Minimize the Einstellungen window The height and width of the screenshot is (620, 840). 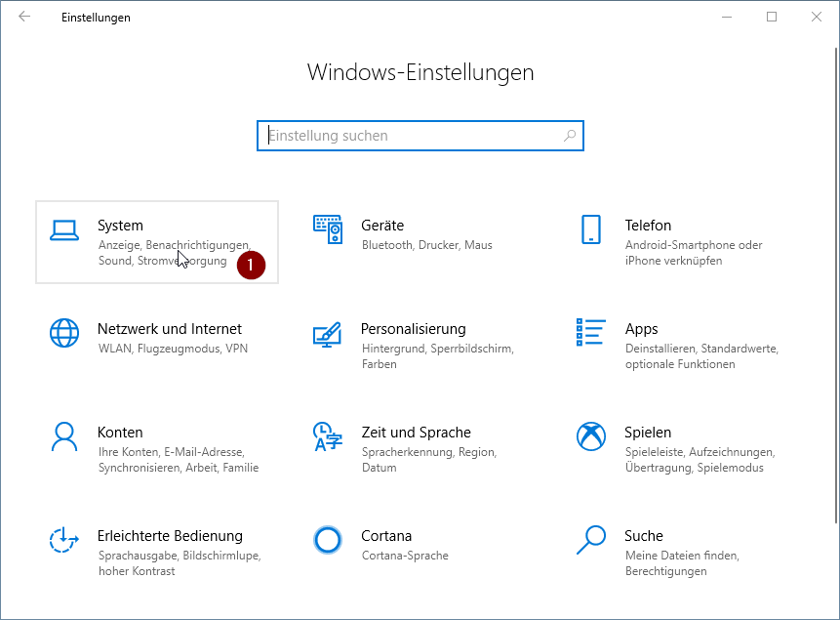[727, 17]
